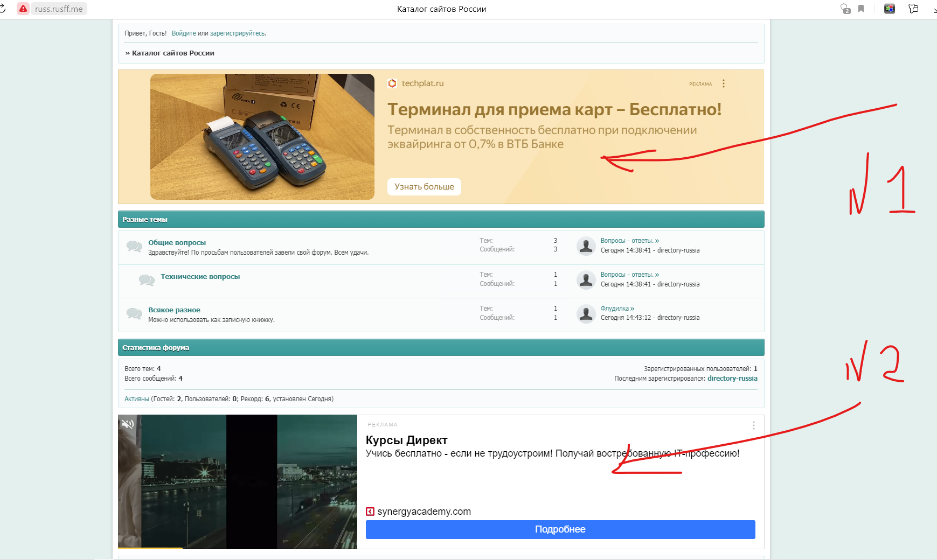This screenshot has height=560, width=937.
Task: Open the directory-russia user profile link
Action: coord(732,379)
